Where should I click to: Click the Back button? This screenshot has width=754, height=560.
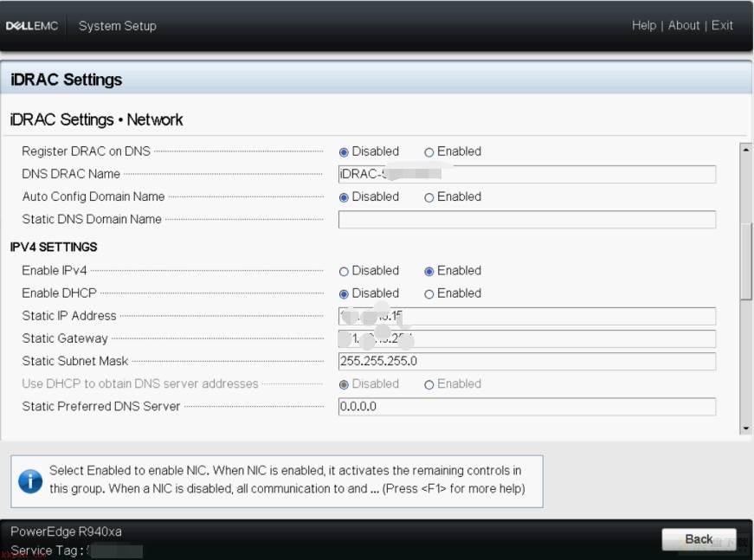point(699,539)
